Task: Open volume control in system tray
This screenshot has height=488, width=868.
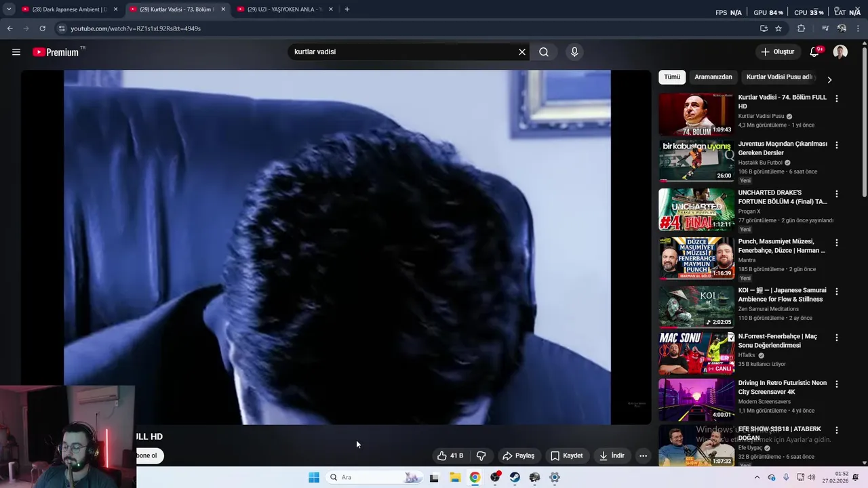Action: click(x=812, y=477)
